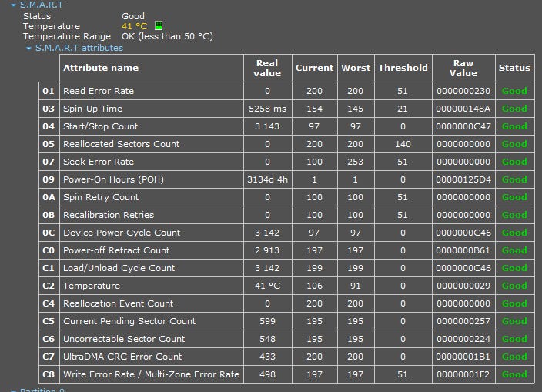Select Write Error Rate / Multi-Zone Error Rate
Screen dimensions: 542x392
(x=151, y=374)
